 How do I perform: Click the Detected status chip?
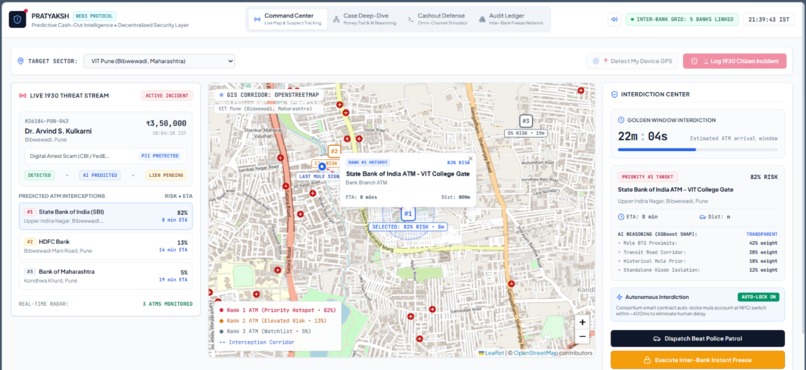click(39, 175)
